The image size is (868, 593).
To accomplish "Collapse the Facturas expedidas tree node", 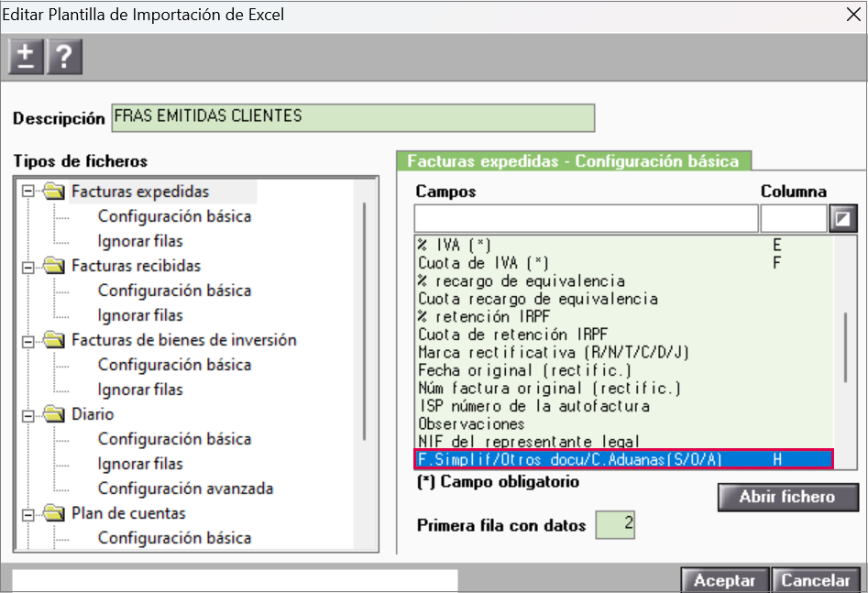I will coord(27,192).
